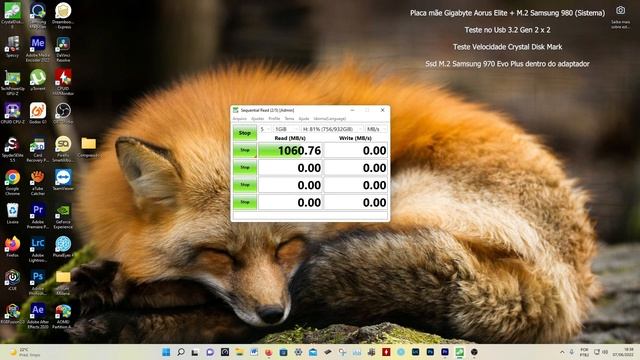Open the Ajuda menu
Viewport: 640px width, 360px height.
click(x=304, y=118)
